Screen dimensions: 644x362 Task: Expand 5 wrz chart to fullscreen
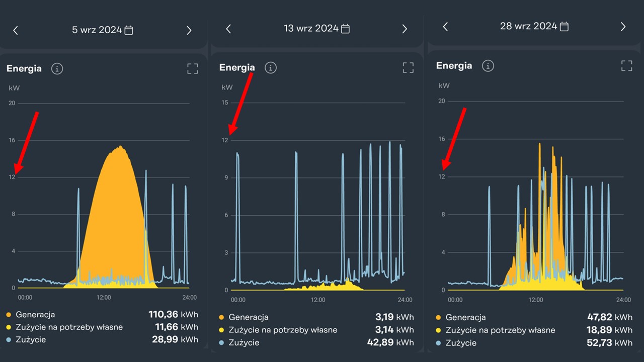pyautogui.click(x=193, y=69)
